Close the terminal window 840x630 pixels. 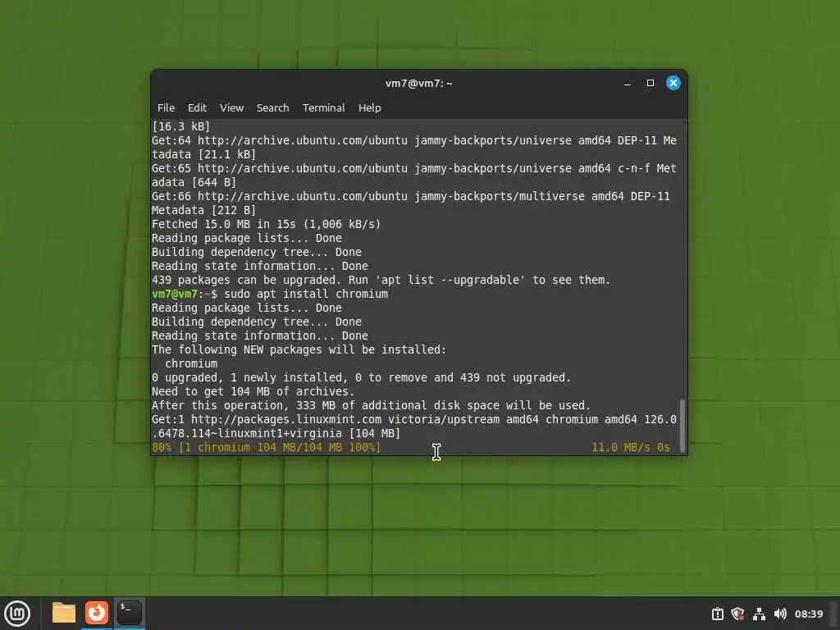click(x=673, y=83)
